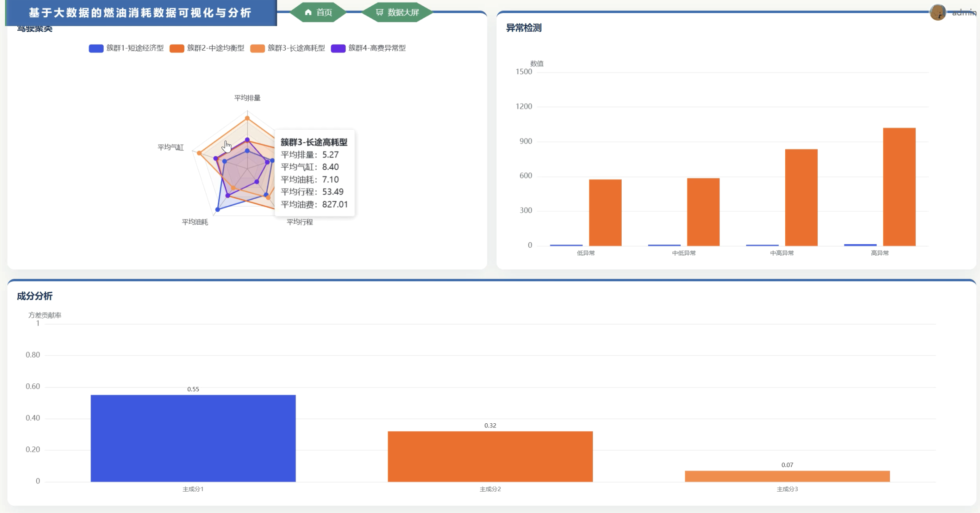Toggle legend 簇群2-中途均衡型
This screenshot has height=513, width=980.
207,48
